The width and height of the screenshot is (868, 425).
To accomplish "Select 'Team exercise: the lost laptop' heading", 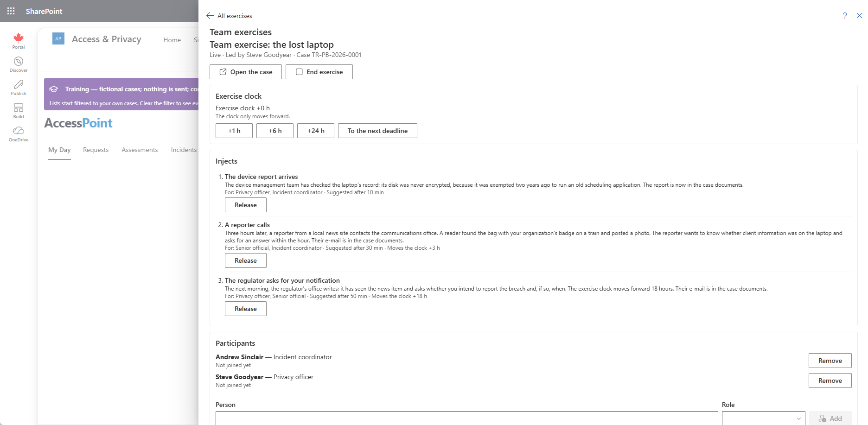I will click(272, 44).
